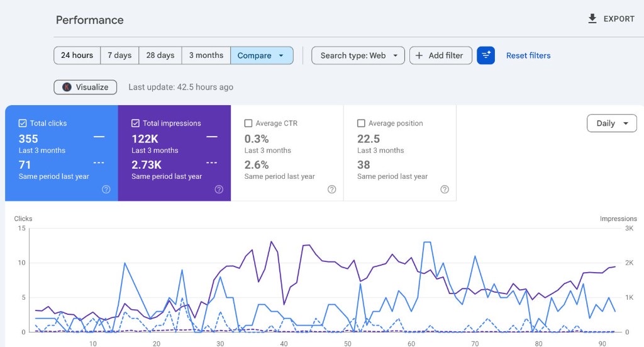Click the 71 clicks last year value

click(25, 165)
